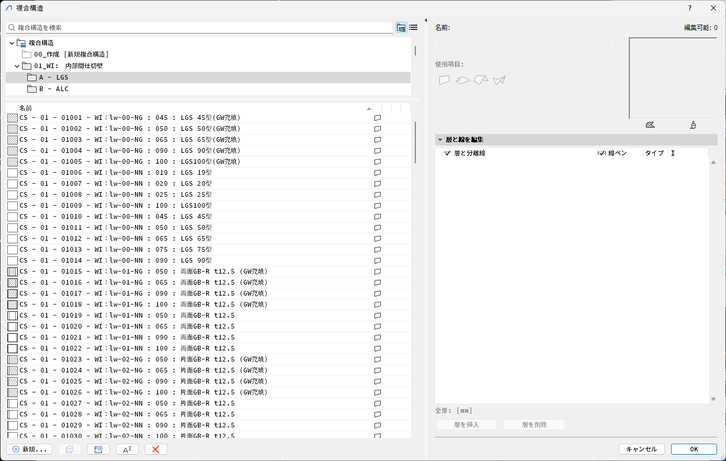Screen dimensions: 726x461
Task: Select row 01013 LGS 75型
Action: point(208,249)
